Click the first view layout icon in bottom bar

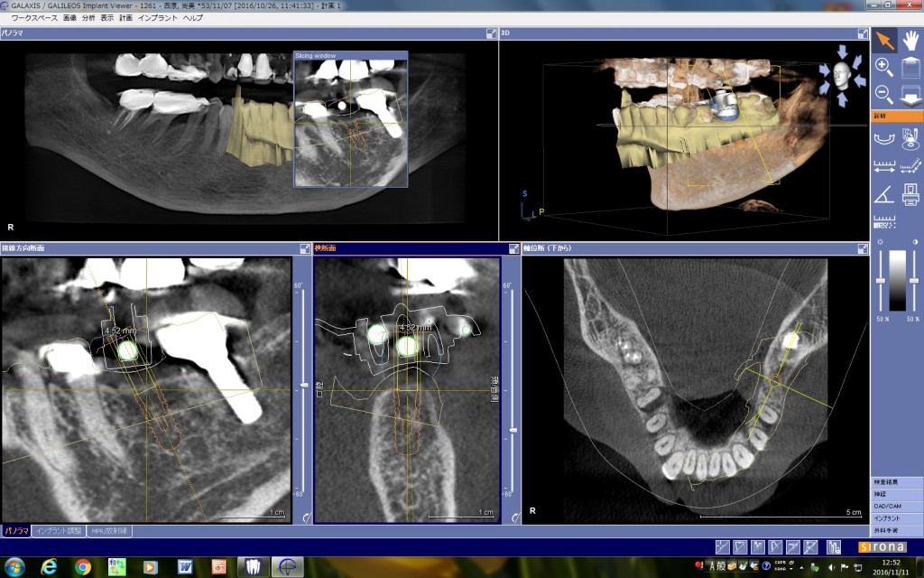coord(722,547)
